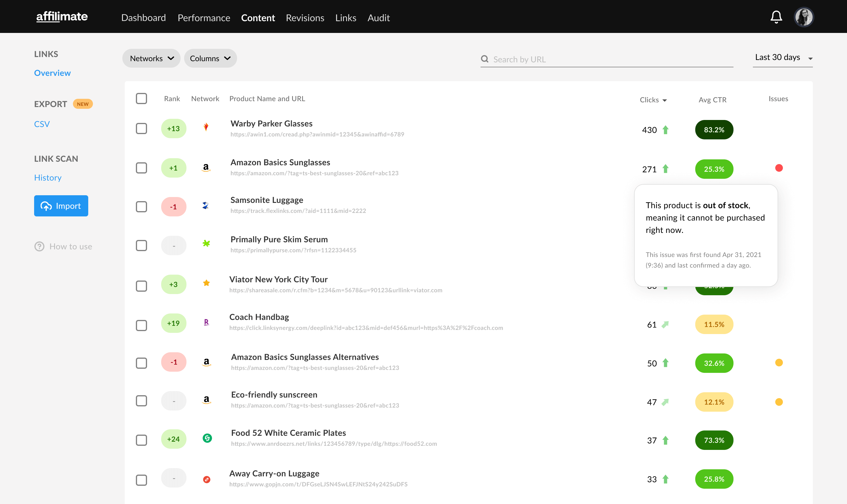Click the 11.5% yellow CTR badge
847x504 pixels.
(x=714, y=325)
